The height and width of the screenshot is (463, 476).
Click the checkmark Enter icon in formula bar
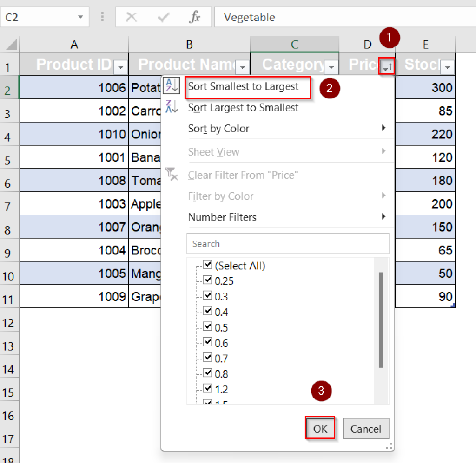point(163,17)
